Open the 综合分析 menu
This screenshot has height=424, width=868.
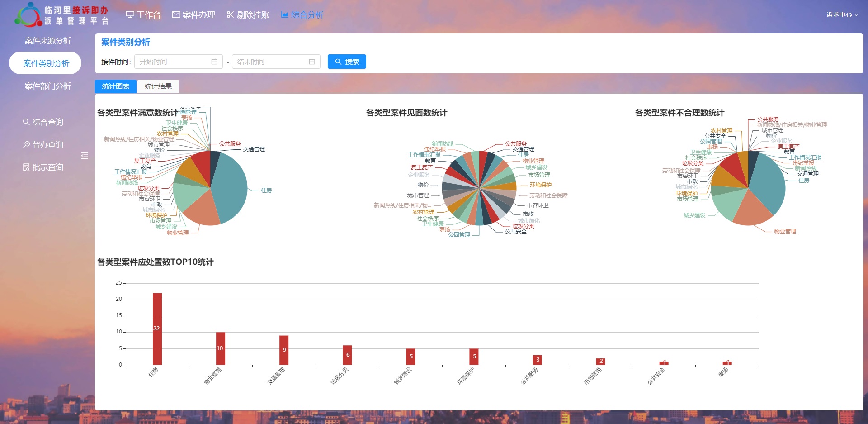[302, 14]
